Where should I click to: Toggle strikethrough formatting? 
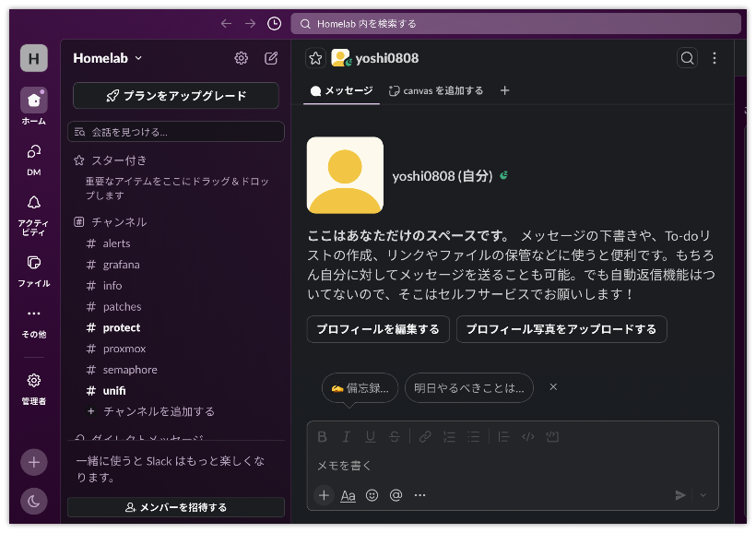[395, 437]
